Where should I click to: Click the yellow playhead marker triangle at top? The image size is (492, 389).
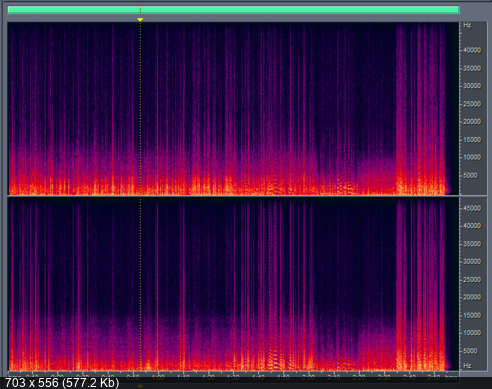tap(140, 20)
